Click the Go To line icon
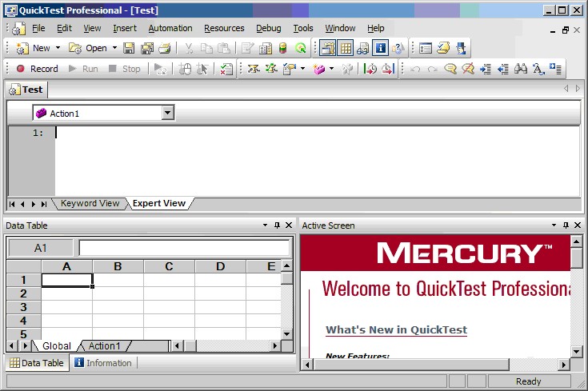The width and height of the screenshot is (588, 391). click(555, 69)
